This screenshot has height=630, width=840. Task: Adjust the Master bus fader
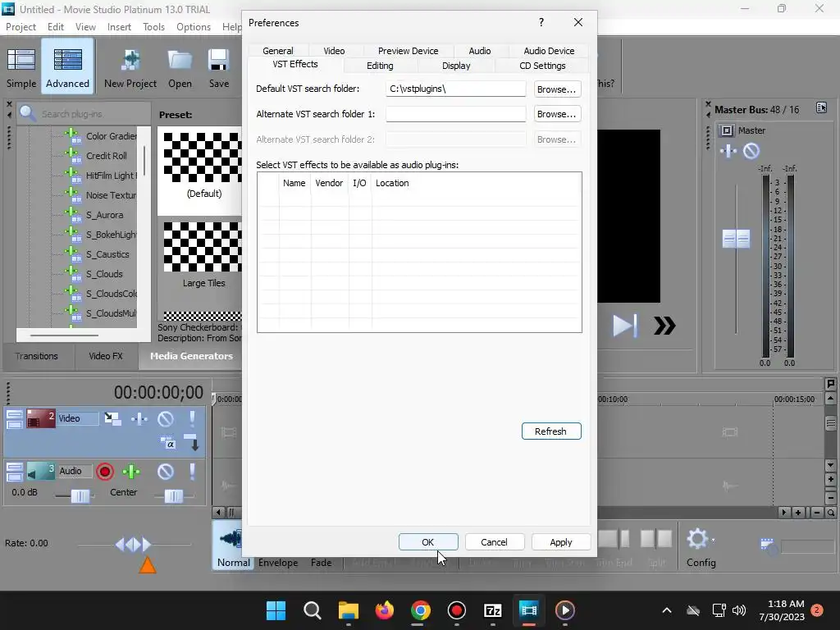click(736, 239)
